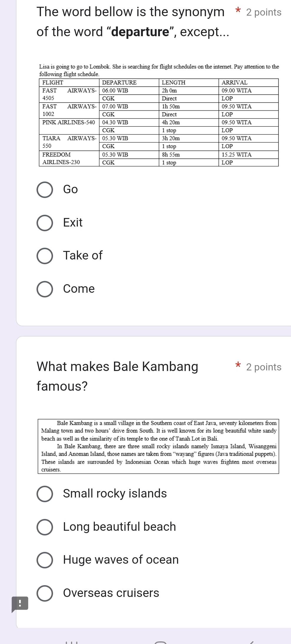The height and width of the screenshot is (644, 291).
Task: Select the "Overseas cruisers" option
Action: tap(45, 593)
